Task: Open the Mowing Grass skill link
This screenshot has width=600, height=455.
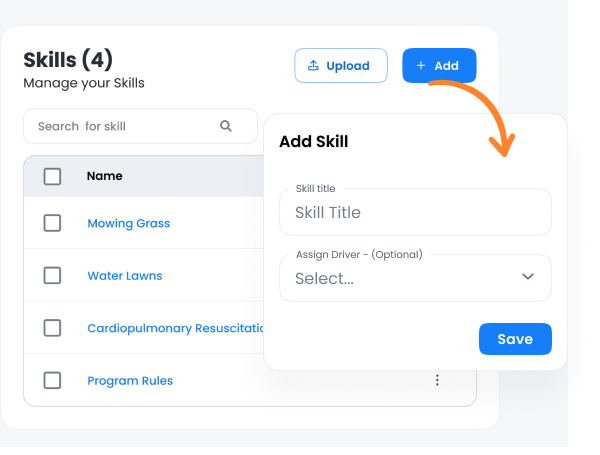Action: tap(129, 223)
